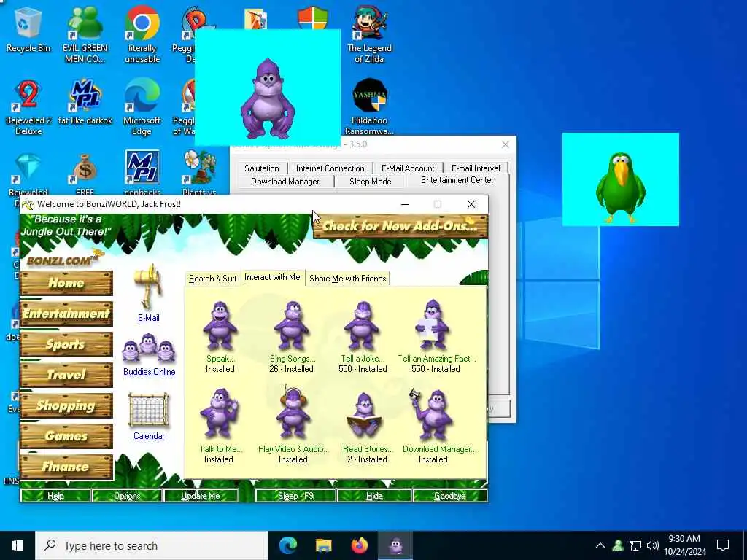Open the Entertainment Center settings tab
The height and width of the screenshot is (560, 747).
coord(457,180)
